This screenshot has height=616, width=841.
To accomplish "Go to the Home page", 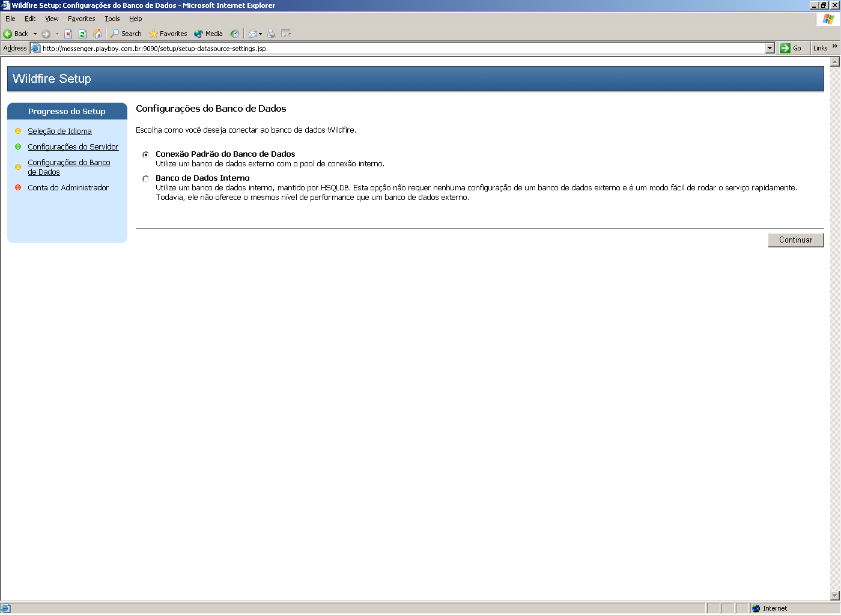I will point(97,34).
